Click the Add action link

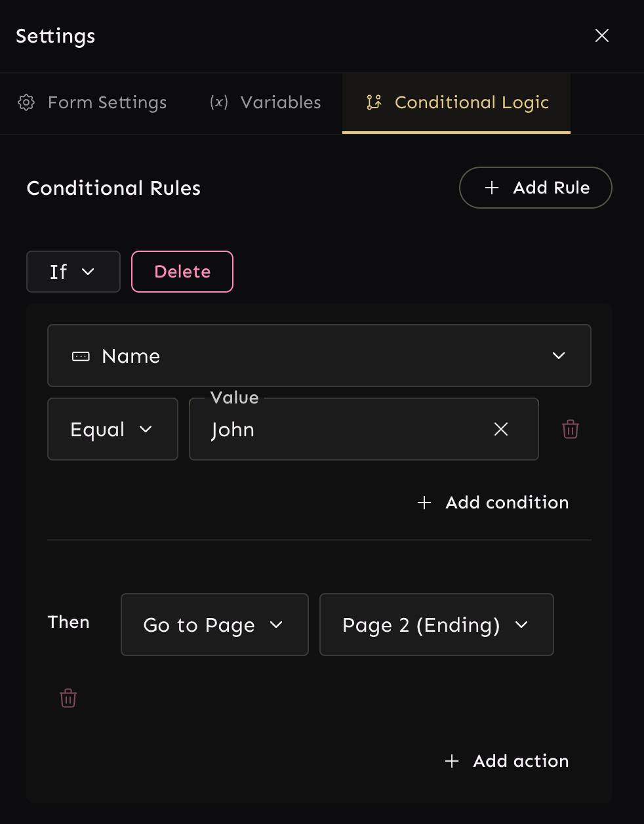(521, 761)
